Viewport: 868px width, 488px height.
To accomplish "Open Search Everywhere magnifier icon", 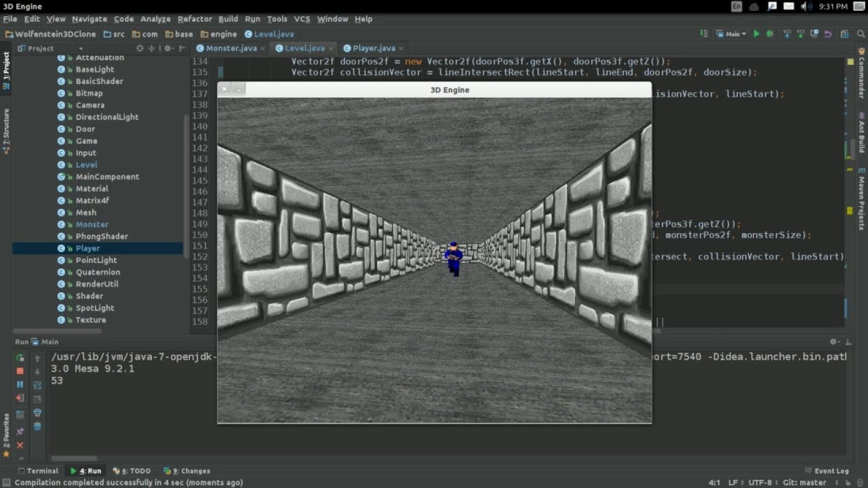I will 861,34.
